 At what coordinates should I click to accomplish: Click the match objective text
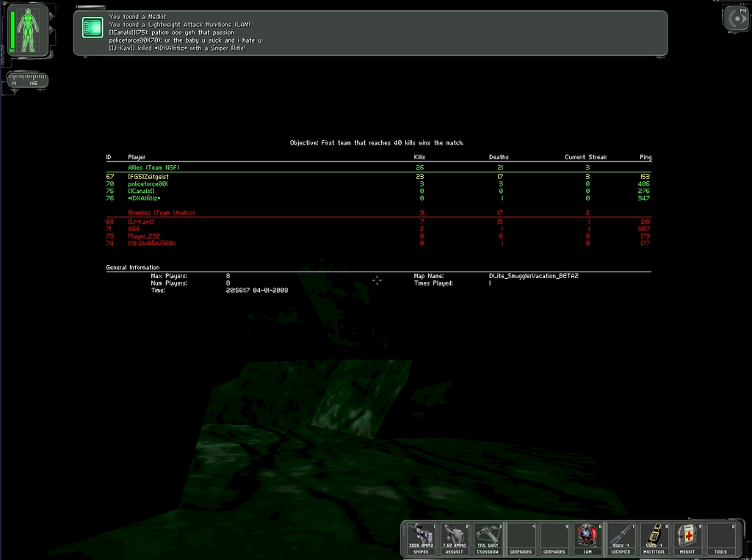click(377, 143)
